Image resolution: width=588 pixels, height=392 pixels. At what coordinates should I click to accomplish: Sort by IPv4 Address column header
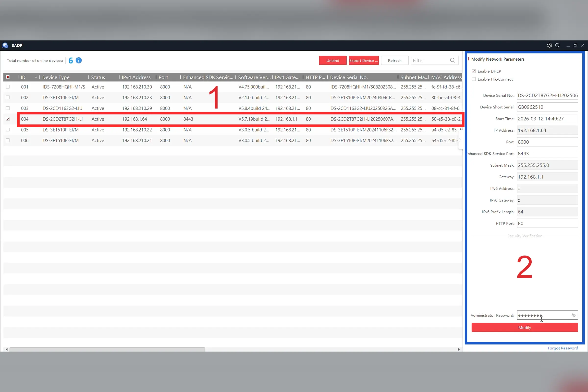pyautogui.click(x=136, y=77)
